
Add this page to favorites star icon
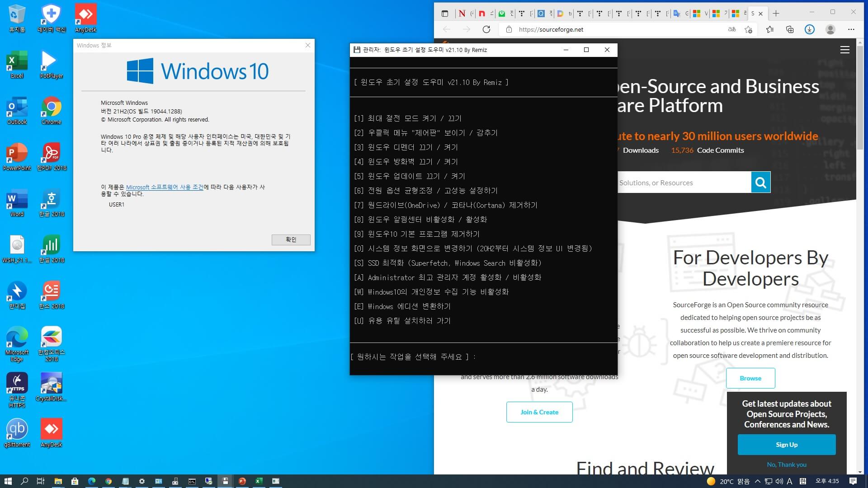[748, 29]
